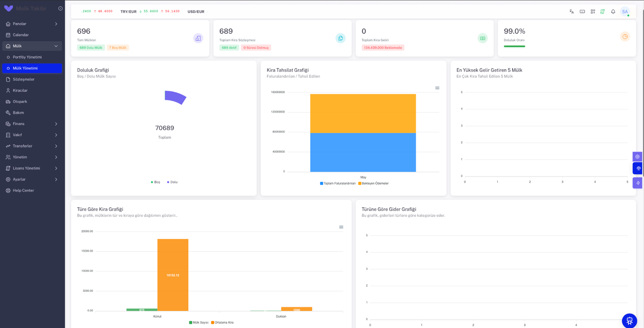Click the documents icon on Toplam Kira Sözleşmesi card

tap(341, 38)
